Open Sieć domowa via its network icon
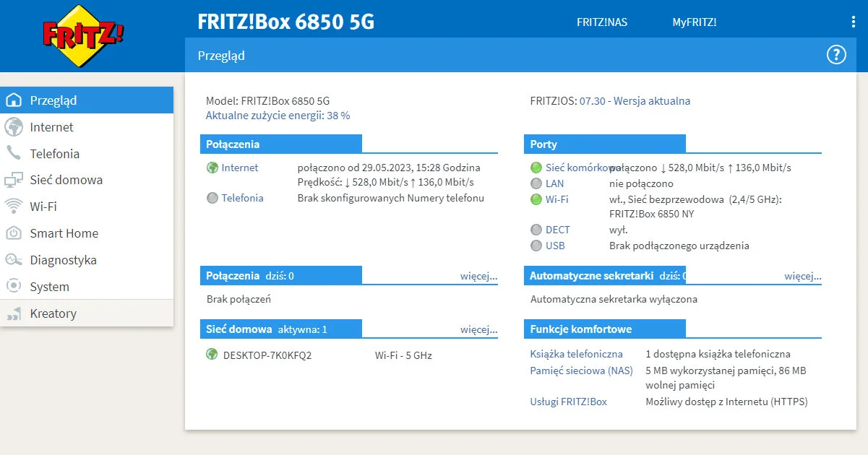 [x=14, y=180]
